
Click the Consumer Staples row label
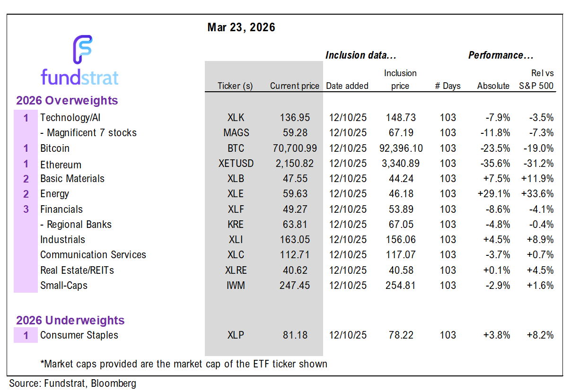pyautogui.click(x=79, y=335)
